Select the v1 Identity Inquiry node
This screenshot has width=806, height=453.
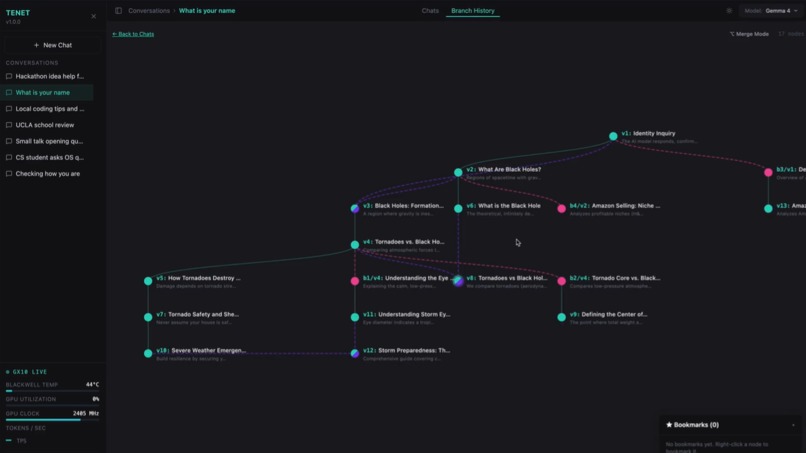[x=613, y=136]
